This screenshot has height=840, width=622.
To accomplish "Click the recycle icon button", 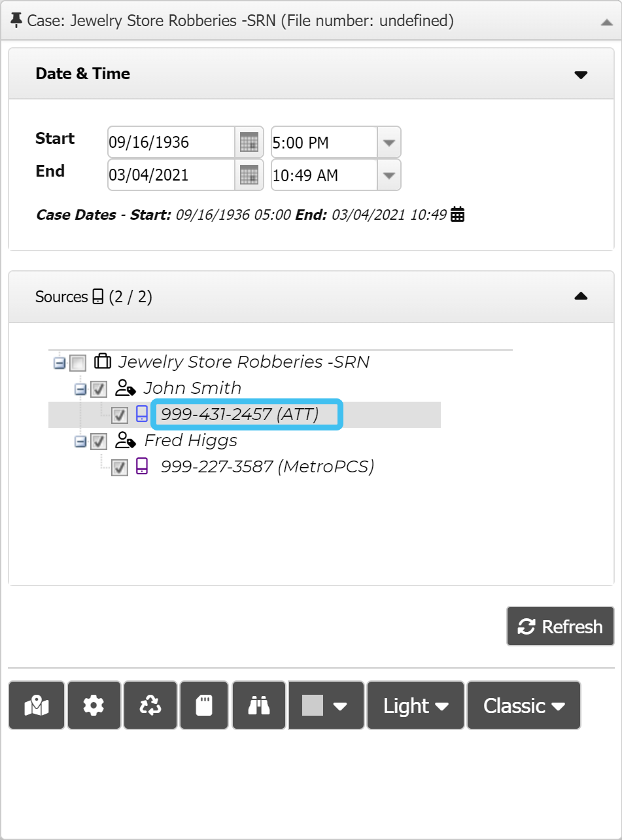I will coord(150,705).
